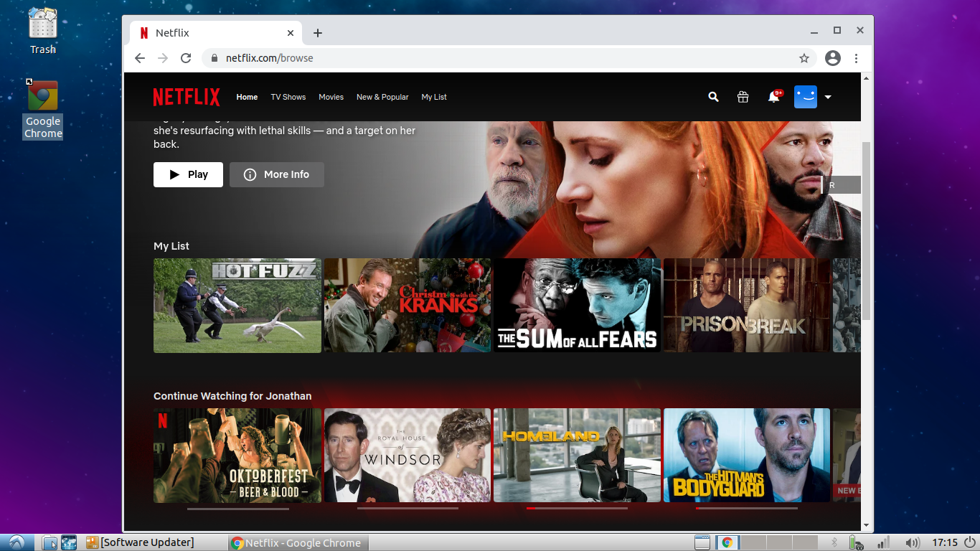Go forward in Chrome
This screenshot has height=551, width=980.
[163, 58]
